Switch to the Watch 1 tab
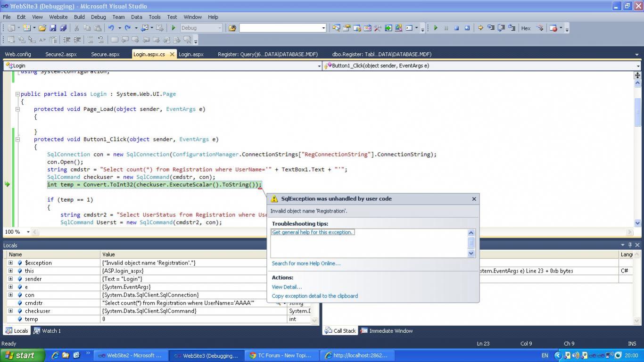This screenshot has width=644, height=362. click(48, 331)
